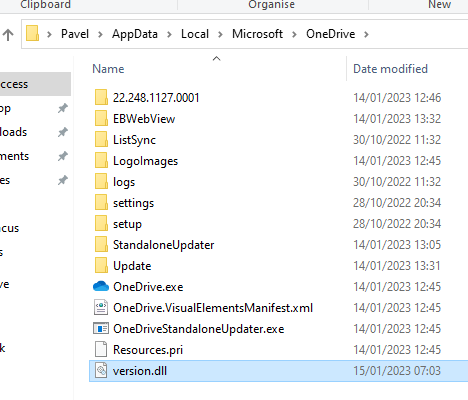Click the 14/01/2023 13:05 date of StandaloneUpdater
This screenshot has height=400, width=468.
(397, 245)
